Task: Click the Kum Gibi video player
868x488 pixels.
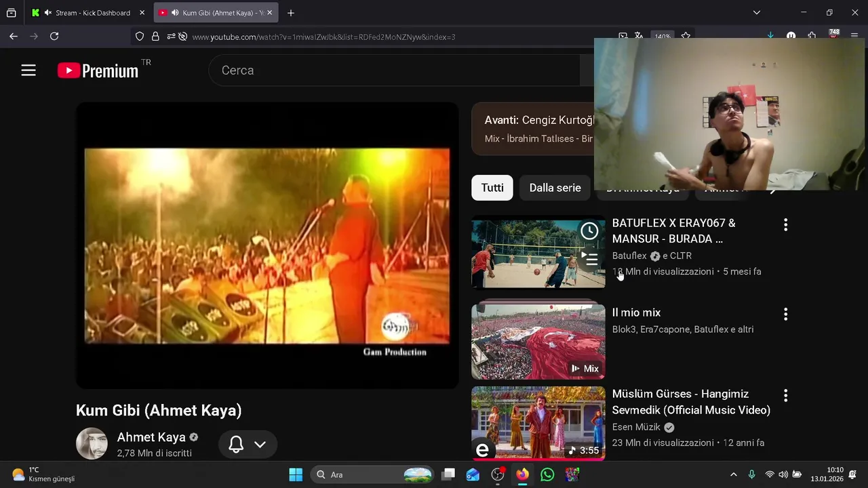Action: [267, 245]
